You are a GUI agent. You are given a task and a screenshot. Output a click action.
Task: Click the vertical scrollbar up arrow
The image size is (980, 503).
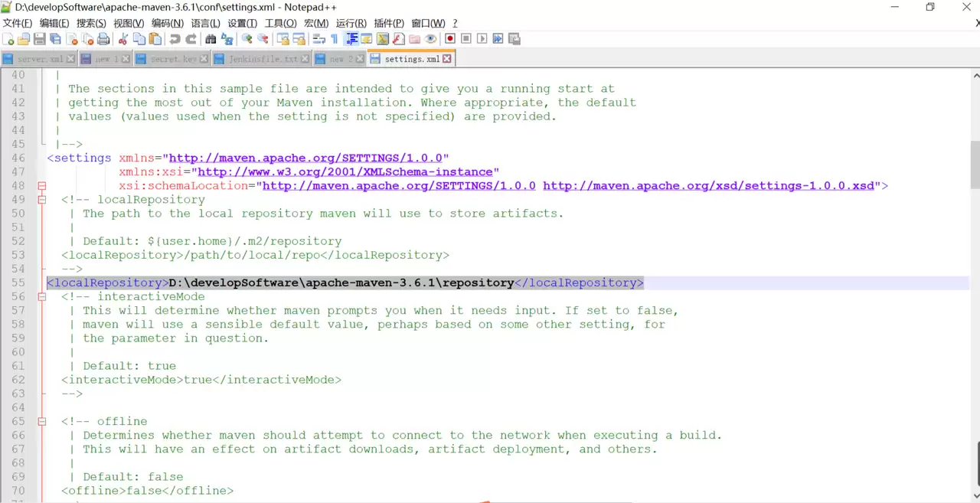[975, 76]
